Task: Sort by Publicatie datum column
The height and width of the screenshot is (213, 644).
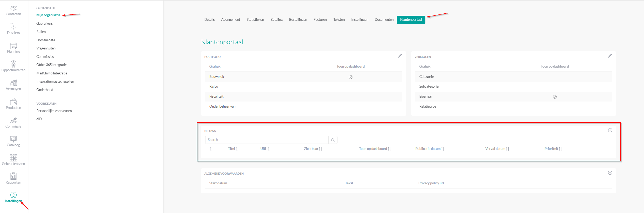Action: [430, 149]
